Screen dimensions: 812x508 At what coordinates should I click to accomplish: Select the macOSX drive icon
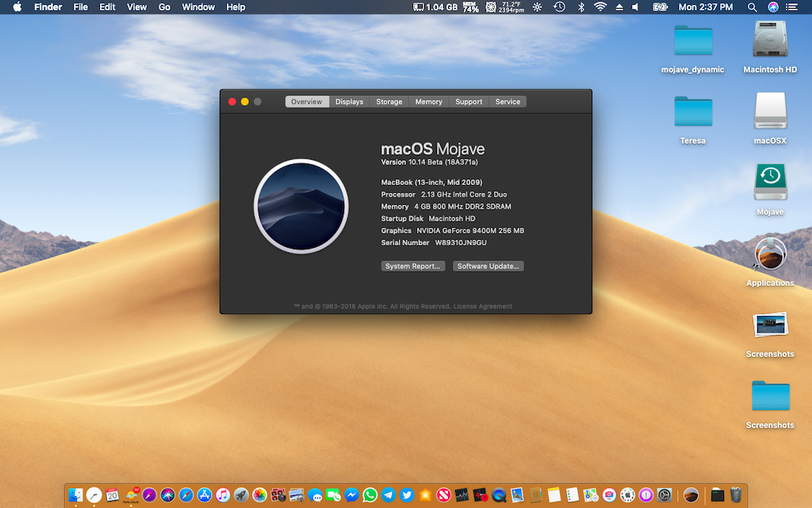(770, 110)
